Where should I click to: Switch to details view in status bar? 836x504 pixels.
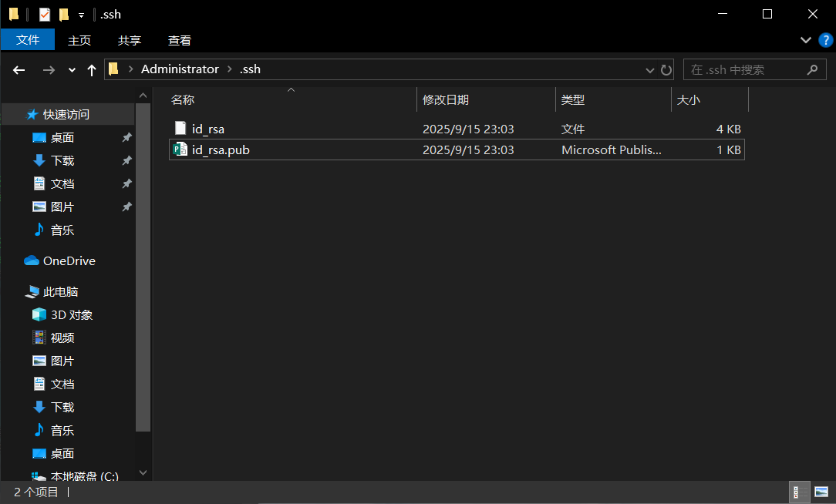799,492
